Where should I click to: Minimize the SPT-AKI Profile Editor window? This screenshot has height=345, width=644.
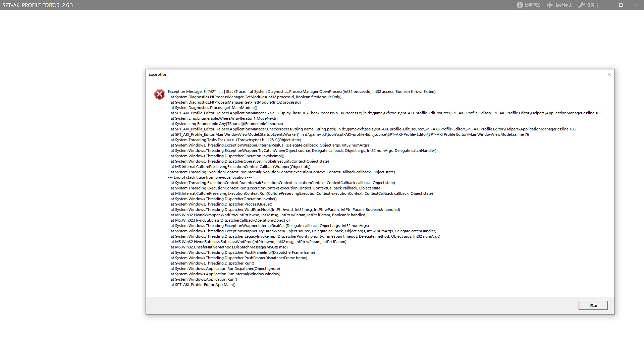[605, 5]
